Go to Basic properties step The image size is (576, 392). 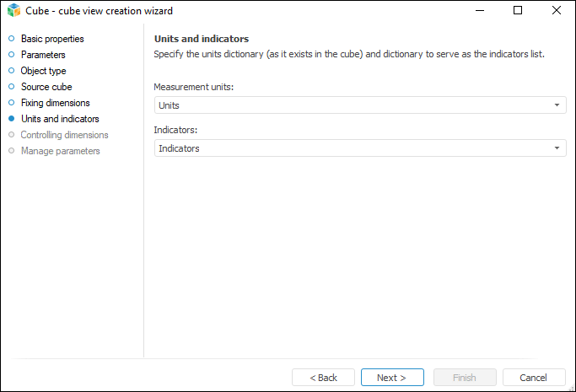(52, 39)
